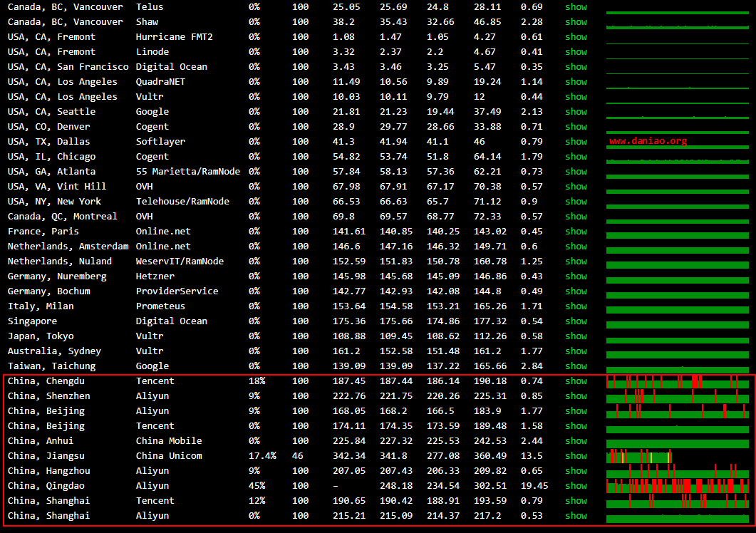Click the Chengdu Tencent ping graph bar
The width and height of the screenshot is (756, 533).
pos(678,381)
